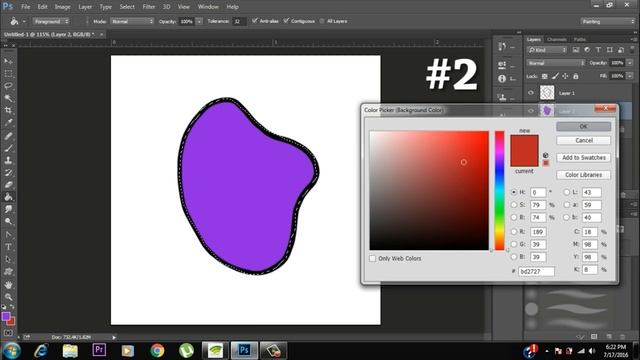Viewport: 640px width, 360px height.
Task: Select the Paint Bucket tool
Action: click(x=8, y=197)
